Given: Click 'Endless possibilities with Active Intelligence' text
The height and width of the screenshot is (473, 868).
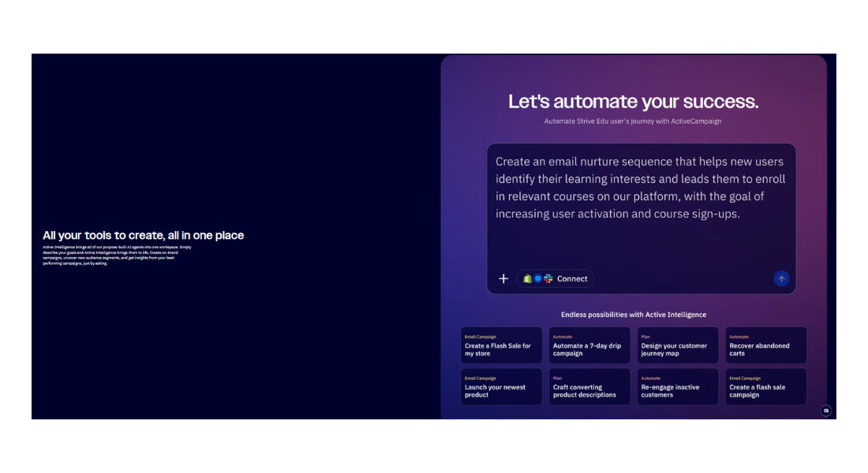Looking at the screenshot, I should (x=634, y=315).
